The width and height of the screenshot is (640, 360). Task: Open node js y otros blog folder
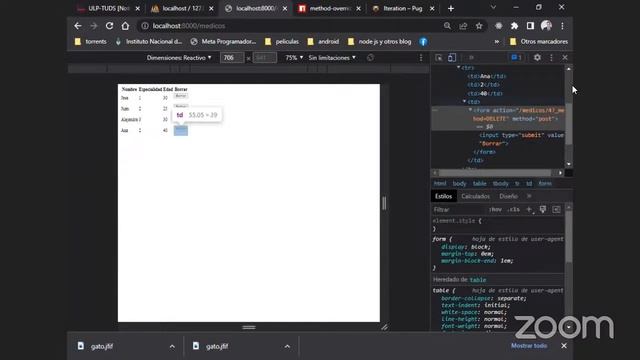coord(380,42)
